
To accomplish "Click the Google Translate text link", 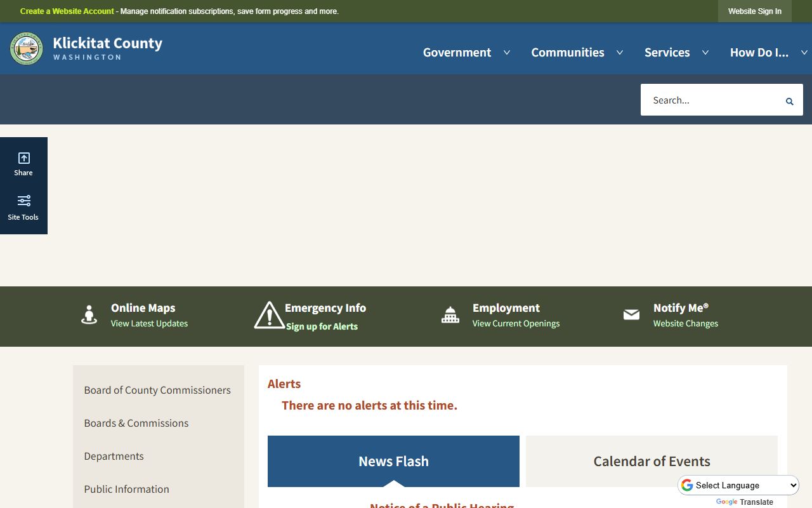I will [x=745, y=502].
